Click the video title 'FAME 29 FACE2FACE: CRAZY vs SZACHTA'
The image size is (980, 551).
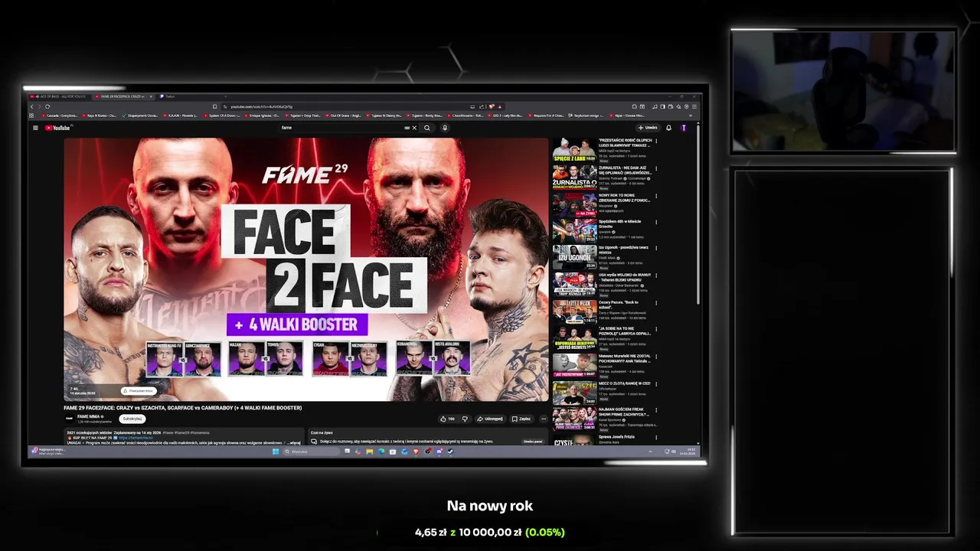[x=183, y=408]
